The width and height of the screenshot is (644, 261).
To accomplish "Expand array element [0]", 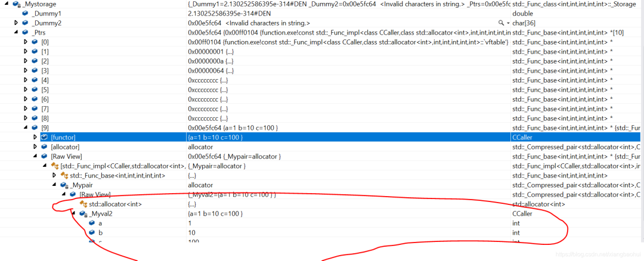I will (26, 42).
